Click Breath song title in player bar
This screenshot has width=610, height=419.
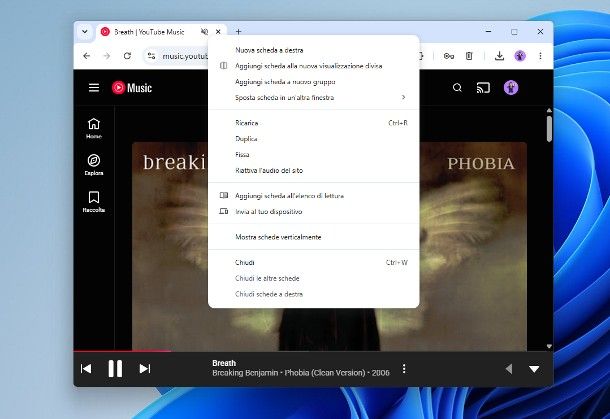(x=224, y=363)
